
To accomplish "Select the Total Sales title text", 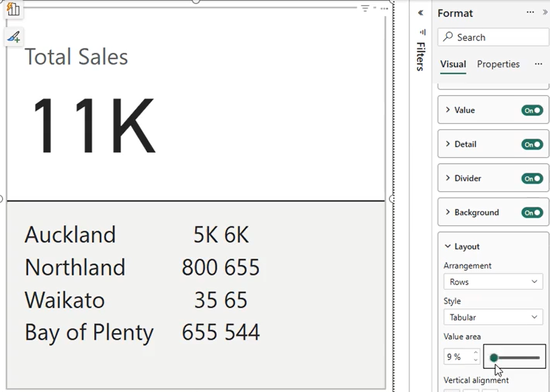I will coord(76,57).
